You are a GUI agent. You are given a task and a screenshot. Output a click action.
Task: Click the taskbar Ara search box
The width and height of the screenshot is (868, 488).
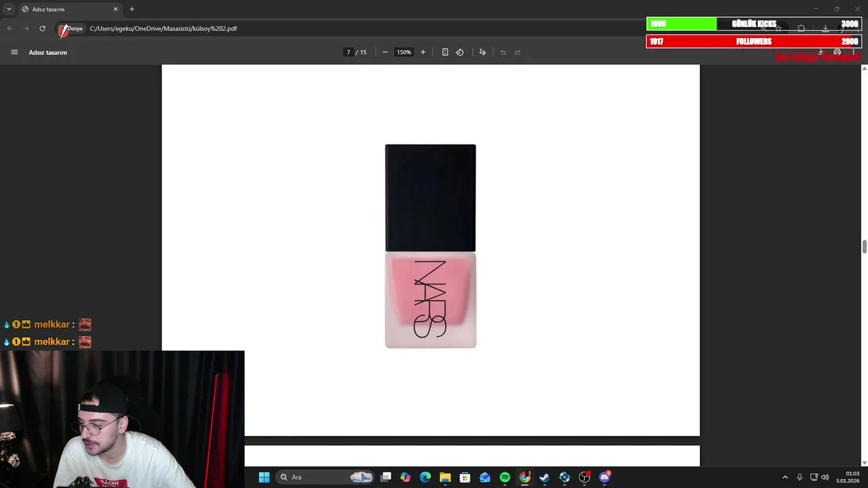tap(325, 477)
